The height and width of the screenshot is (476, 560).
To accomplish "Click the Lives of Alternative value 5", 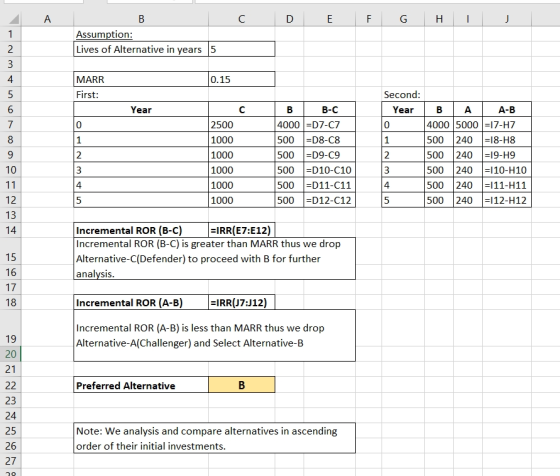I will 241,49.
